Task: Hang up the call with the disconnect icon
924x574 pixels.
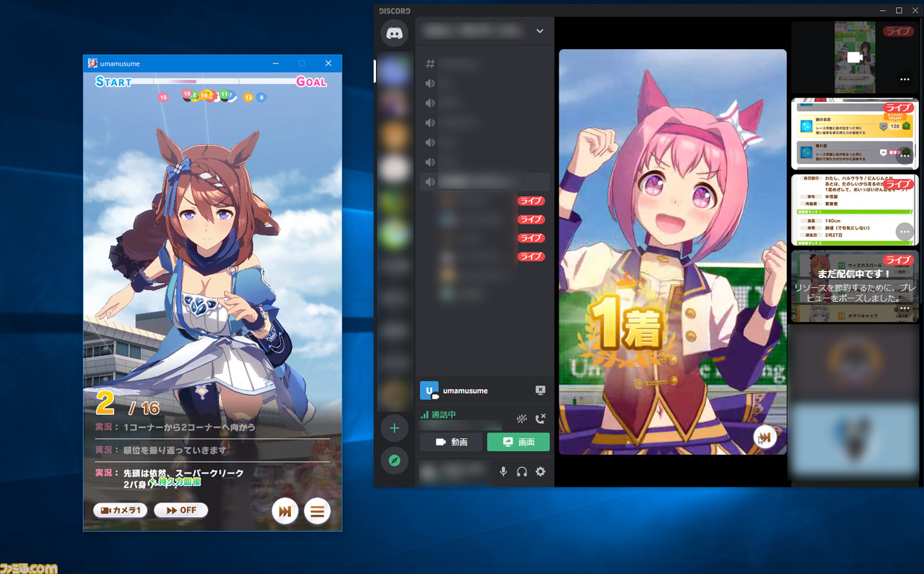Action: click(540, 418)
